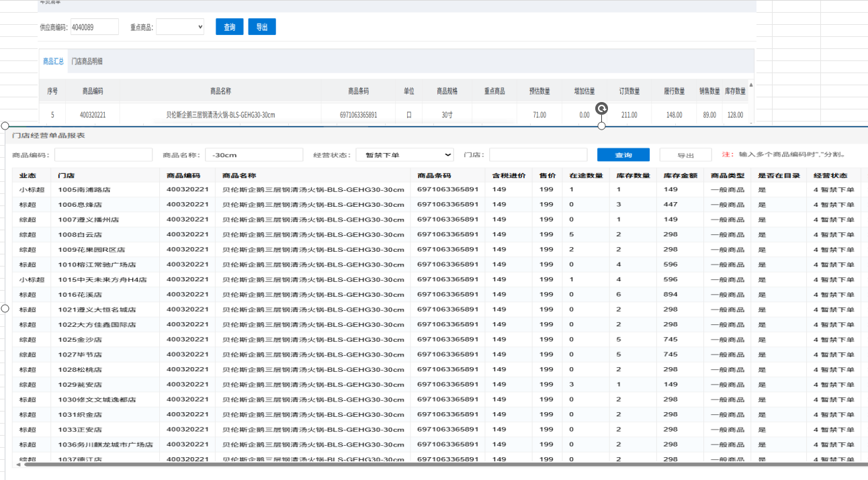Focus the 供应商编码 field containing 4040089
The image size is (868, 480).
(94, 27)
